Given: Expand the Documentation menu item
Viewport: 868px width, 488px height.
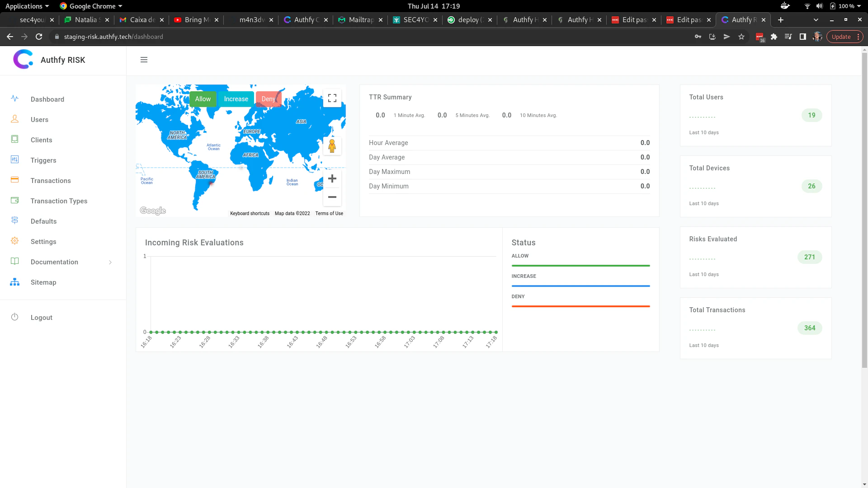Looking at the screenshot, I should pos(54,262).
